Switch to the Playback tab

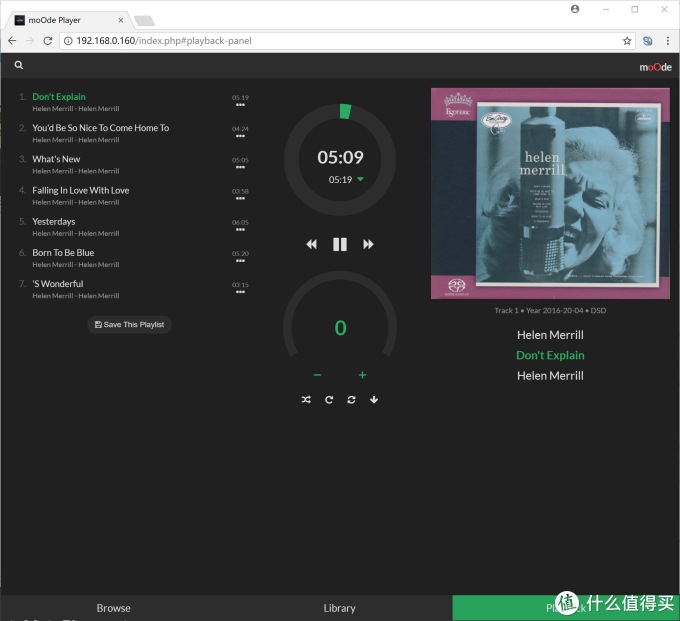tap(566, 608)
